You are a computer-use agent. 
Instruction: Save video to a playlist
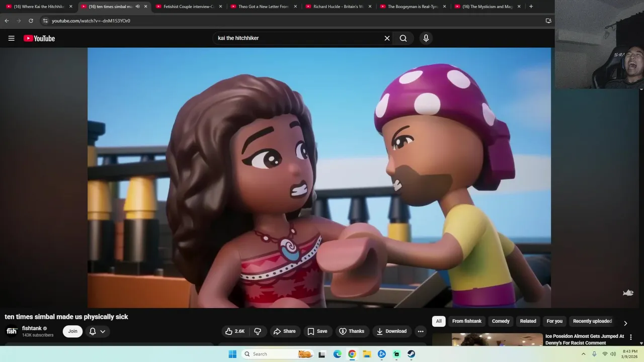317,331
